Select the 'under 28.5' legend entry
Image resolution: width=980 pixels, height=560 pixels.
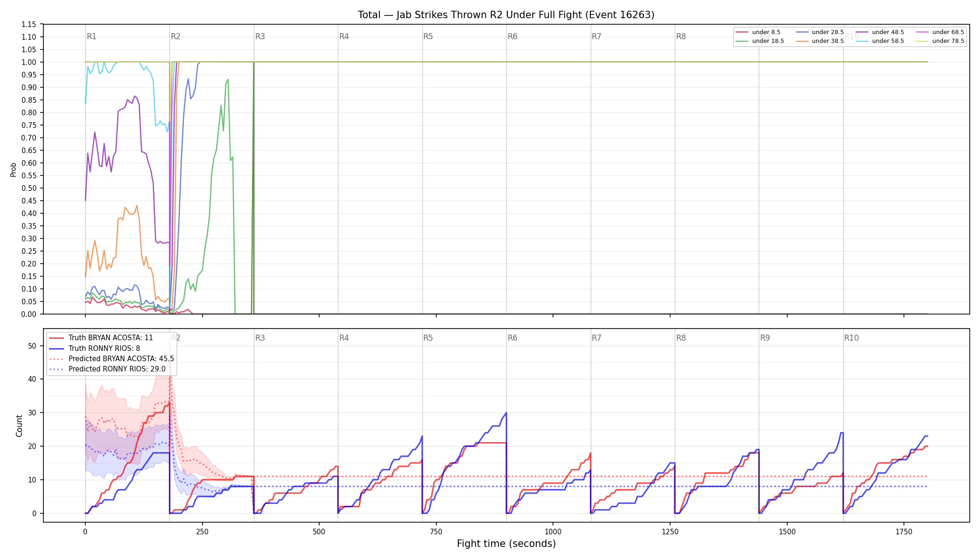[x=819, y=32]
